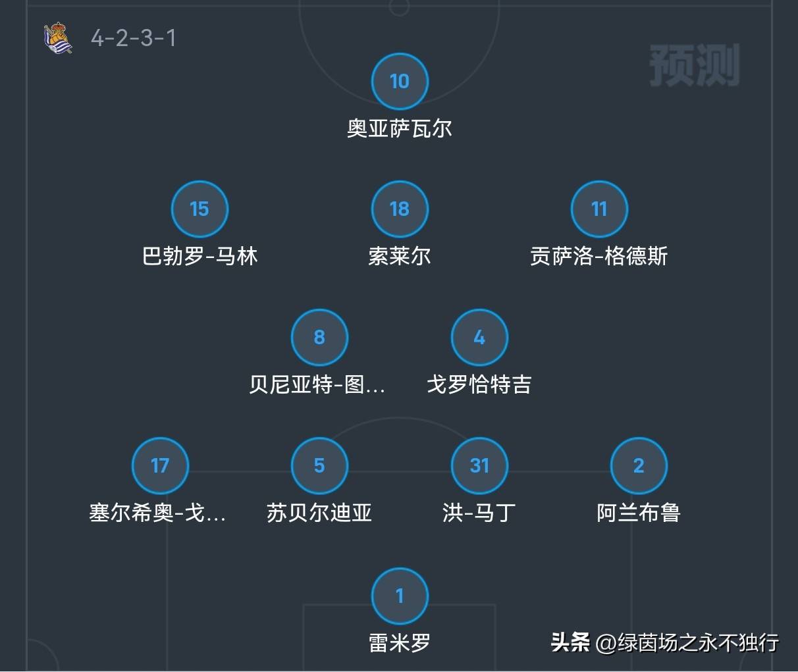This screenshot has width=798, height=672.
Task: Click number 5 defender badge
Action: coord(319,466)
